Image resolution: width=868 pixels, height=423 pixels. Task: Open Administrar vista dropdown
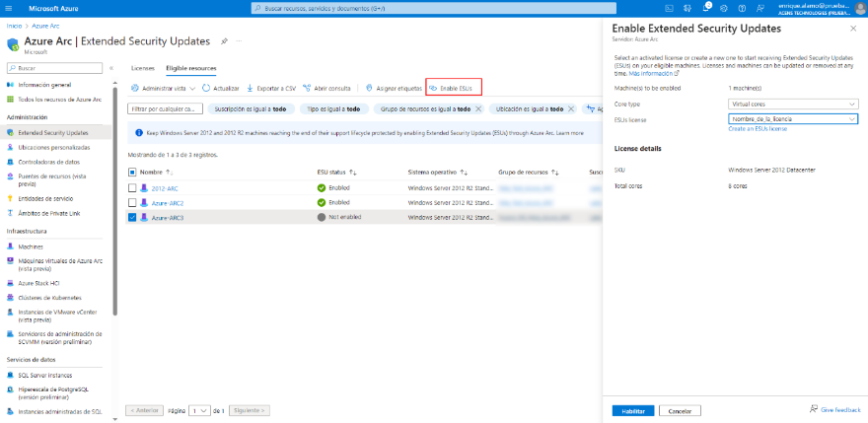(x=164, y=88)
